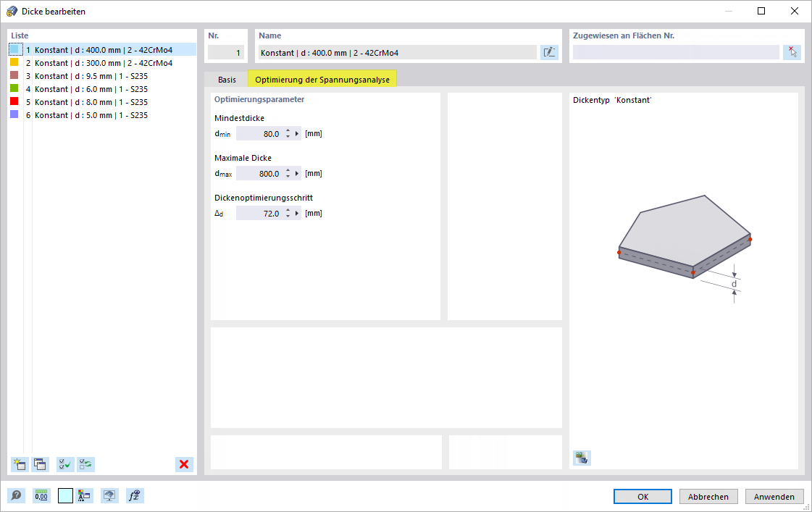Increase the Δd step using its up spinner arrow

tap(288, 210)
